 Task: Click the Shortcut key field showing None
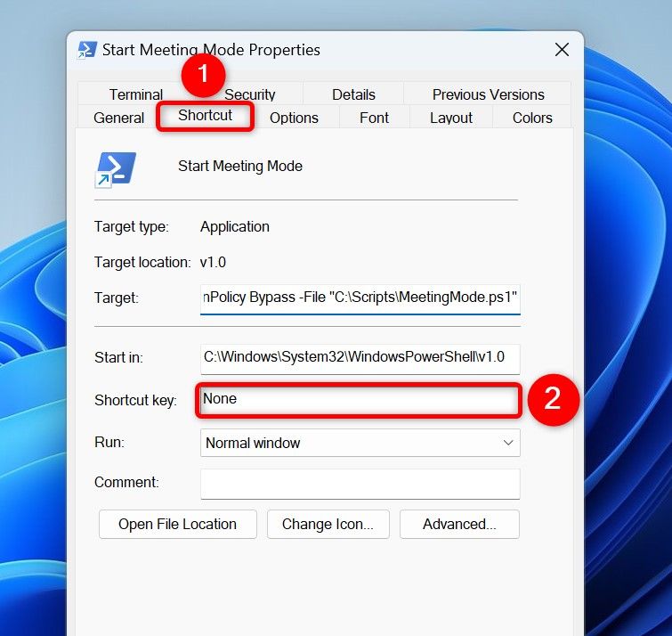(x=360, y=401)
